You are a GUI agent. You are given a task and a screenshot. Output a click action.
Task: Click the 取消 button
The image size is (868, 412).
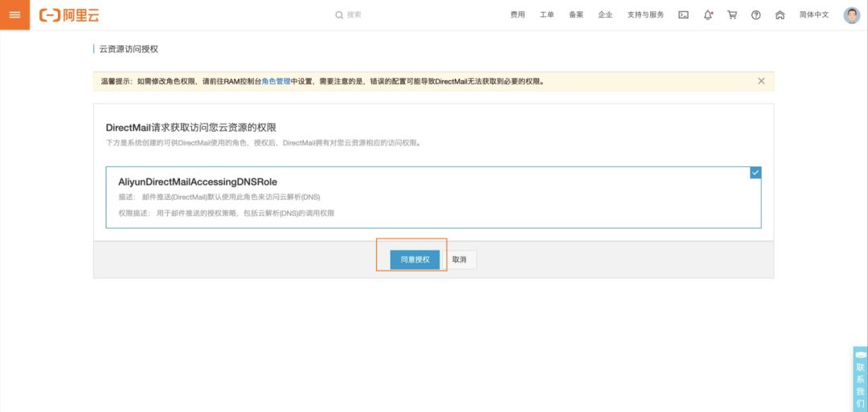[460, 259]
